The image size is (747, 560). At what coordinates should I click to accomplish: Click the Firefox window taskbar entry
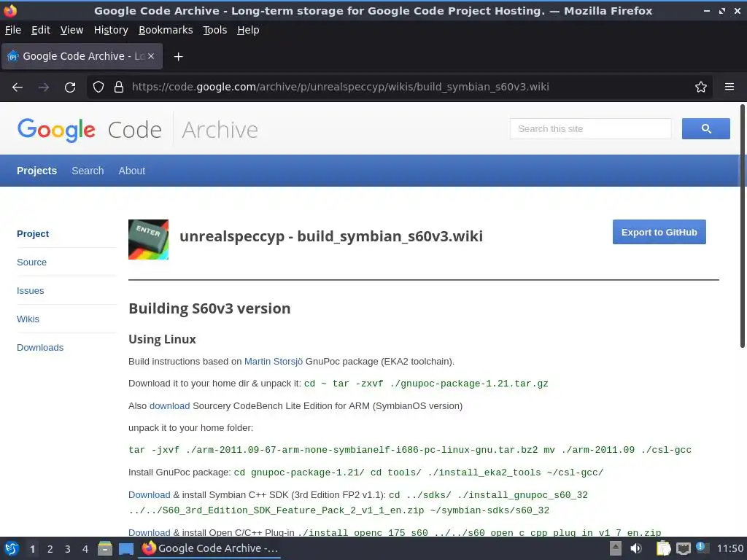pyautogui.click(x=209, y=548)
